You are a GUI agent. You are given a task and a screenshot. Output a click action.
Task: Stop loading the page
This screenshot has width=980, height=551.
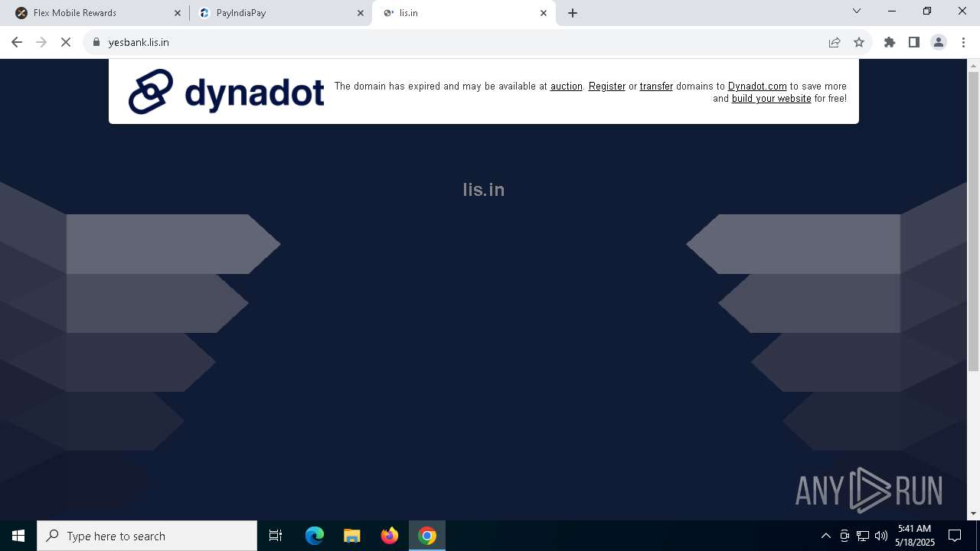point(66,42)
